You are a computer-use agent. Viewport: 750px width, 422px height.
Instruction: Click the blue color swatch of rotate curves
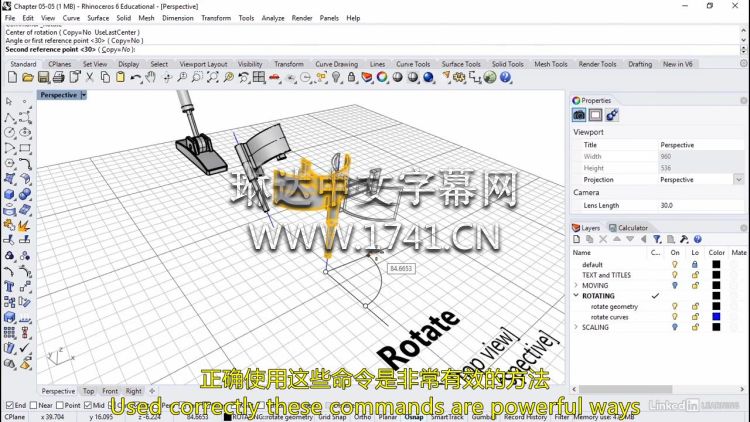coord(716,317)
